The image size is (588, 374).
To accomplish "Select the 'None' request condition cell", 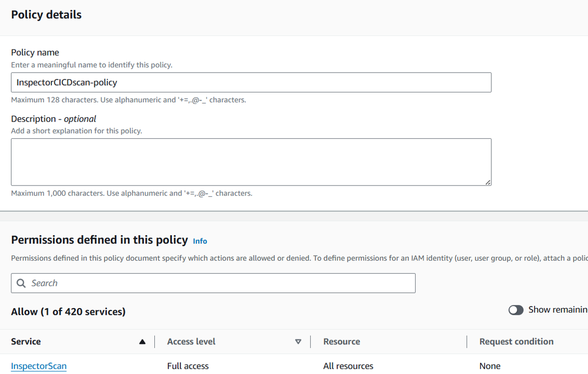I will [490, 366].
